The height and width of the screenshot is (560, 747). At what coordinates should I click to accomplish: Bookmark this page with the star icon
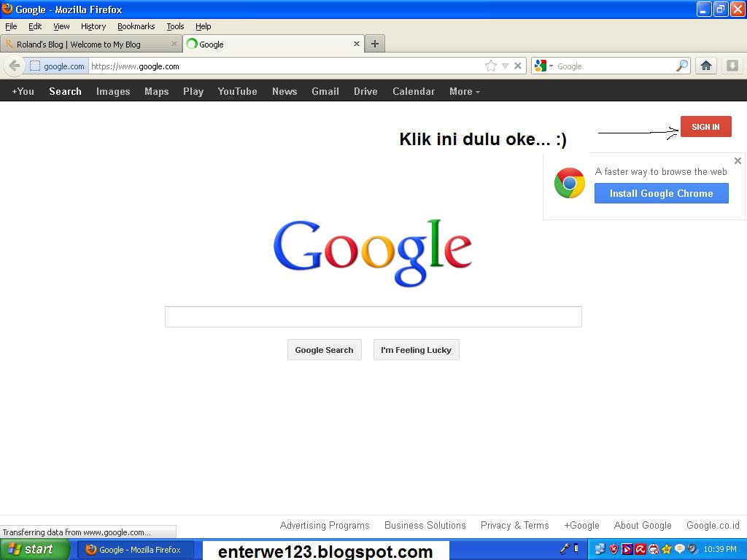coord(491,66)
